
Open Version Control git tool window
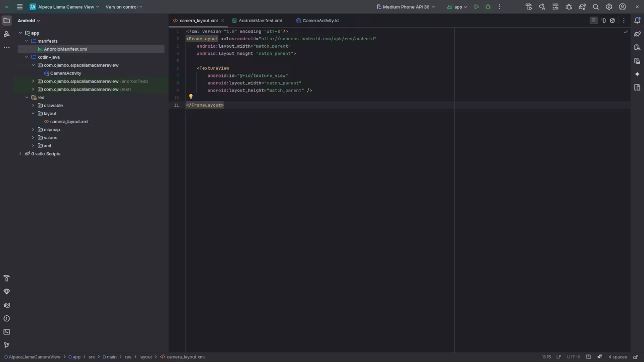coord(7,345)
